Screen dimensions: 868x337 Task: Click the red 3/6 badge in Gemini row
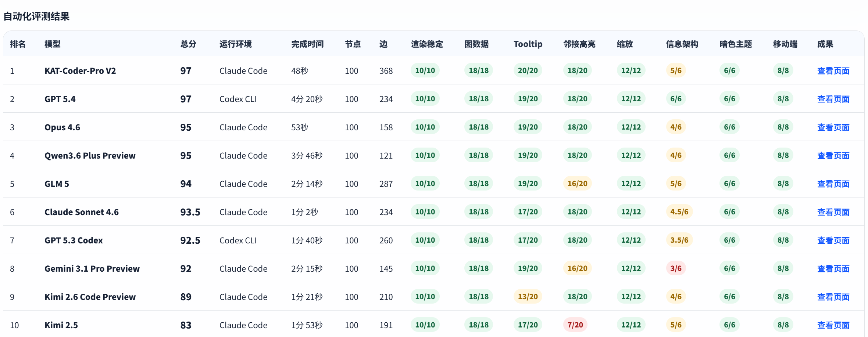676,268
